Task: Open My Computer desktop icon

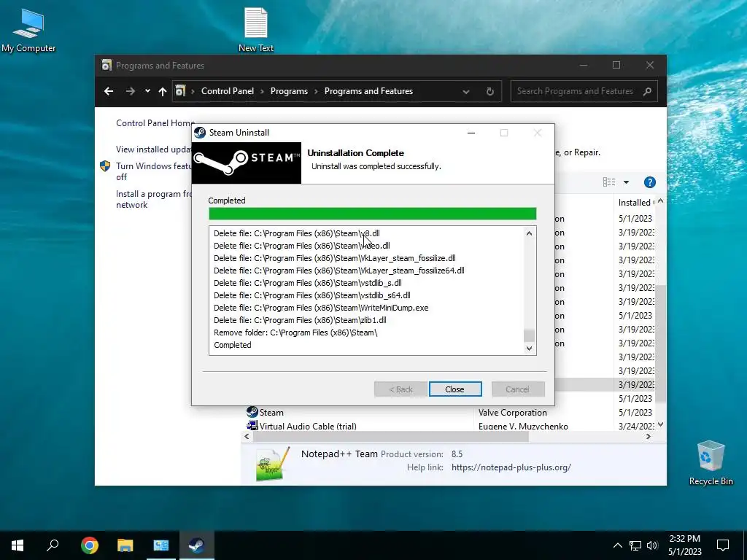Action: click(x=28, y=31)
